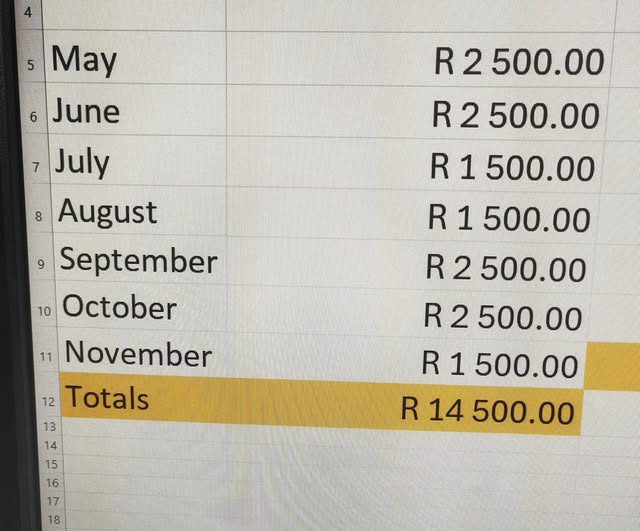Select the October cell
The height and width of the screenshot is (531, 640).
[x=142, y=307]
